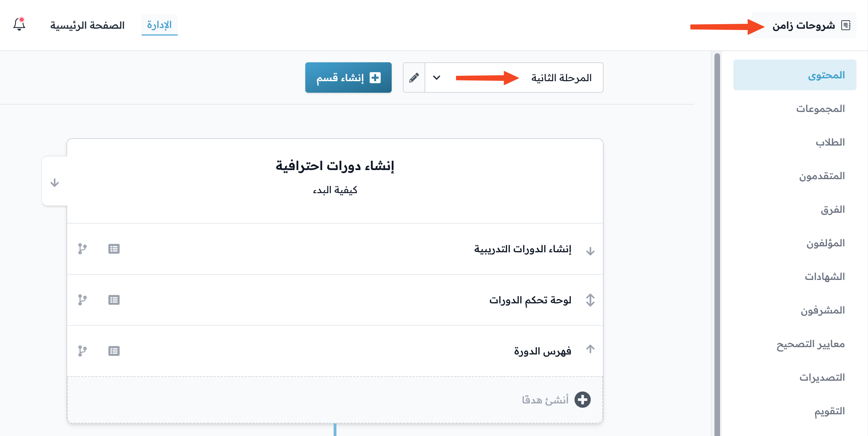This screenshot has width=868, height=436.
Task: Click reorder arrows for لوحة تحكم الدورات
Action: pyautogui.click(x=590, y=300)
